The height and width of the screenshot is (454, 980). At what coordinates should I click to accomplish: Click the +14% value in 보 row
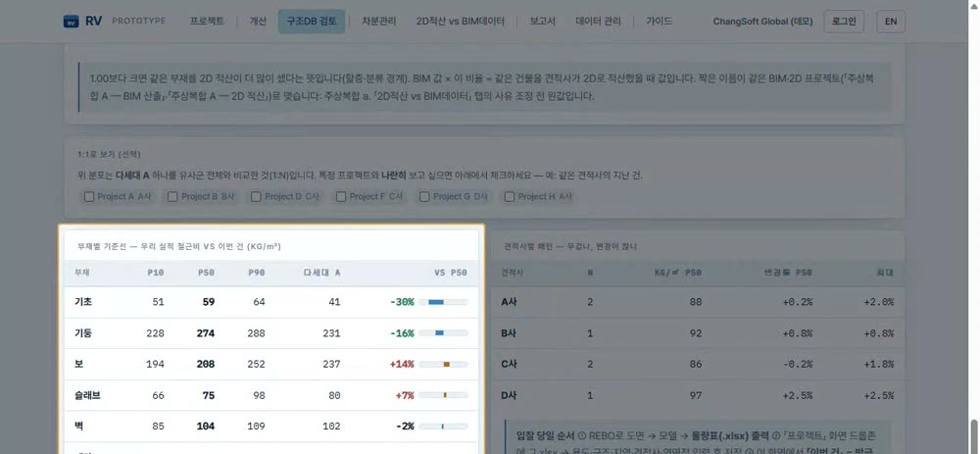point(402,364)
